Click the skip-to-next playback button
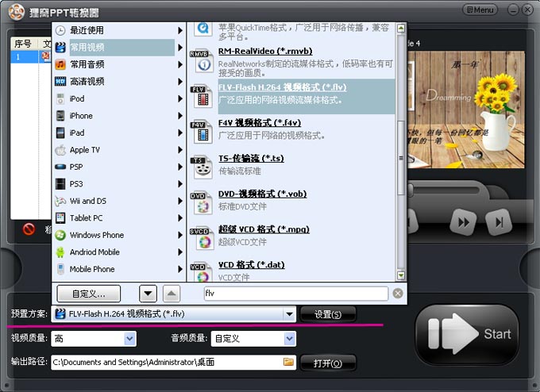The image size is (540, 392). (x=499, y=222)
